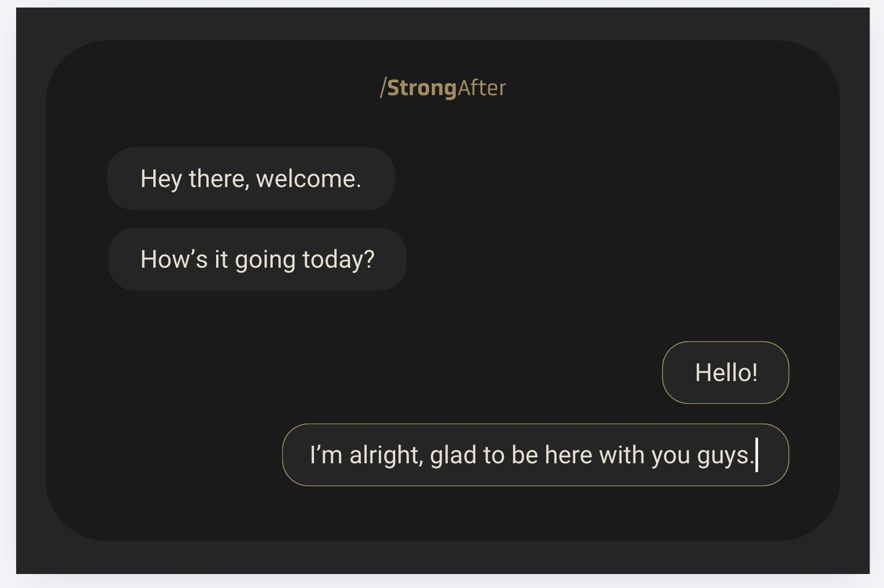This screenshot has height=588, width=884.
Task: Click the word "Hey" in greeting bubble
Action: coord(161,179)
